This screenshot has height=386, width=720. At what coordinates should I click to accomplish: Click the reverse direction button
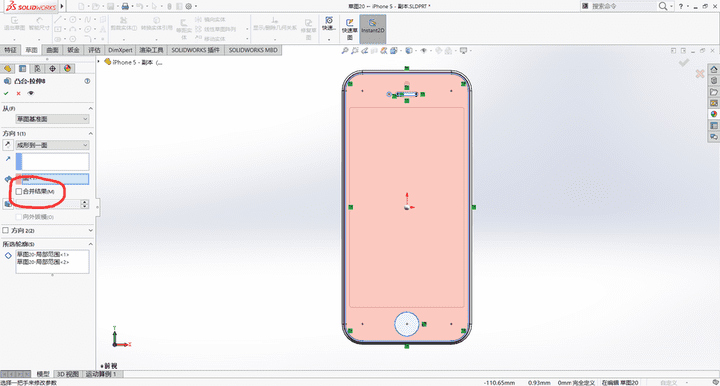[7, 145]
